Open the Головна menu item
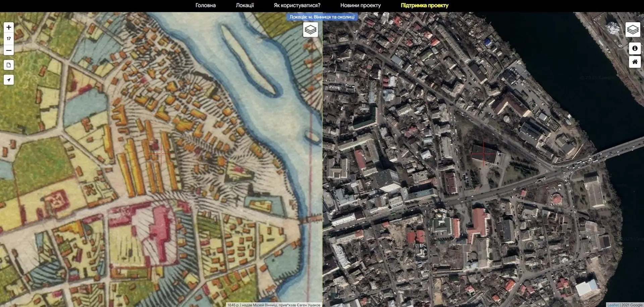 click(x=206, y=5)
